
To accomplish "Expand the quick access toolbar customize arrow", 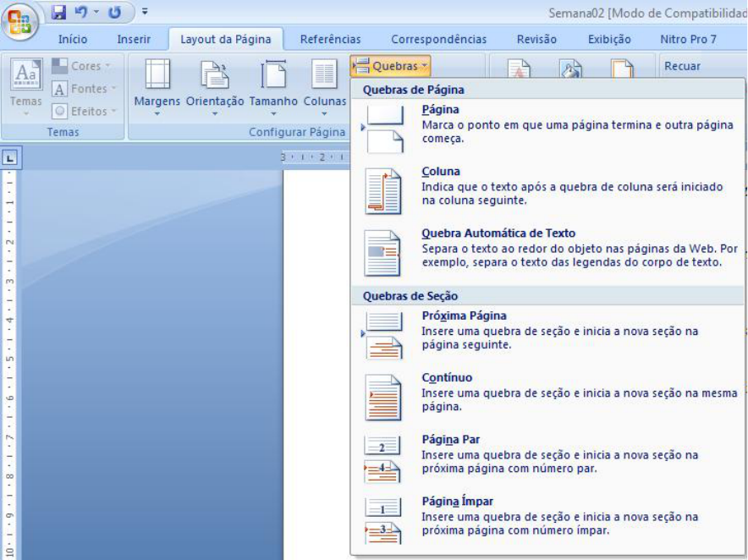I will (x=145, y=12).
